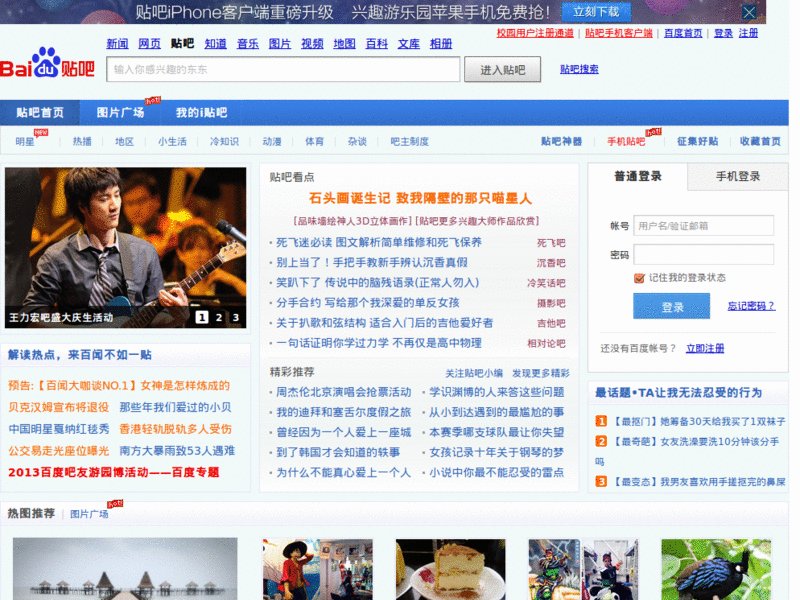The height and width of the screenshot is (600, 800).
Task: Go to 明星 category
Action: [25, 141]
